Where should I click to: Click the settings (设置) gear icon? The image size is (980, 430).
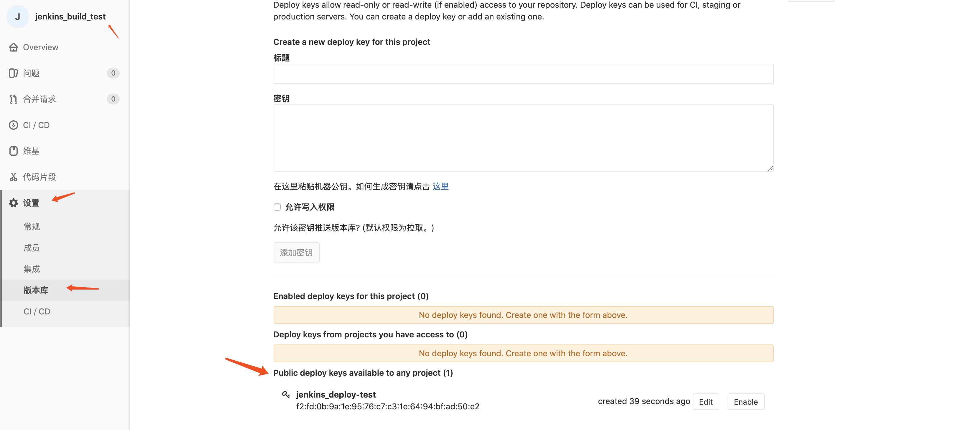click(14, 203)
